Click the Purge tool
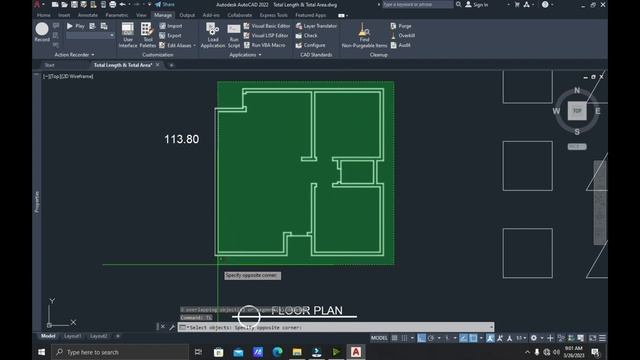 coord(401,26)
